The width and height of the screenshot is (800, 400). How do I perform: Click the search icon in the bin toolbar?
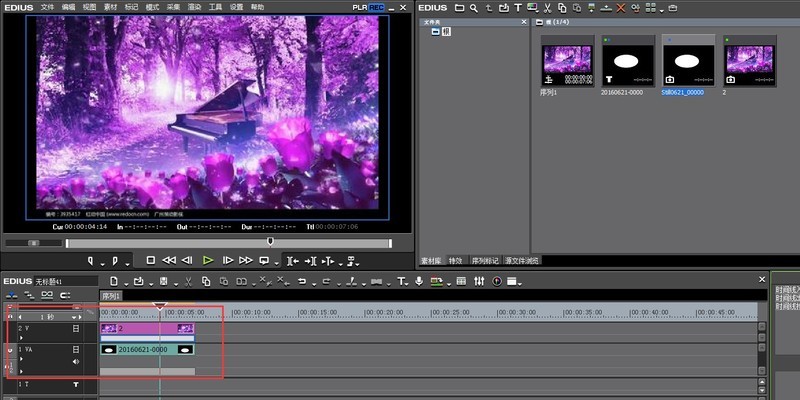point(473,7)
